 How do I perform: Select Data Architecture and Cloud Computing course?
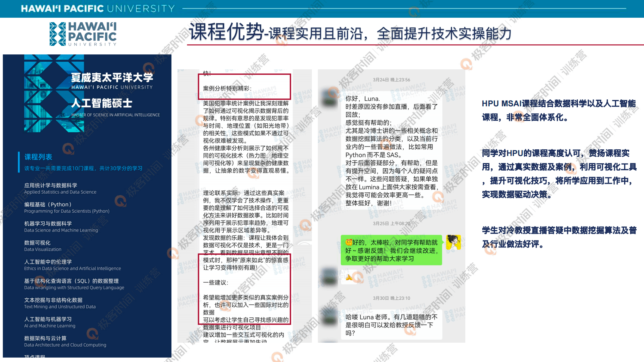65,341
